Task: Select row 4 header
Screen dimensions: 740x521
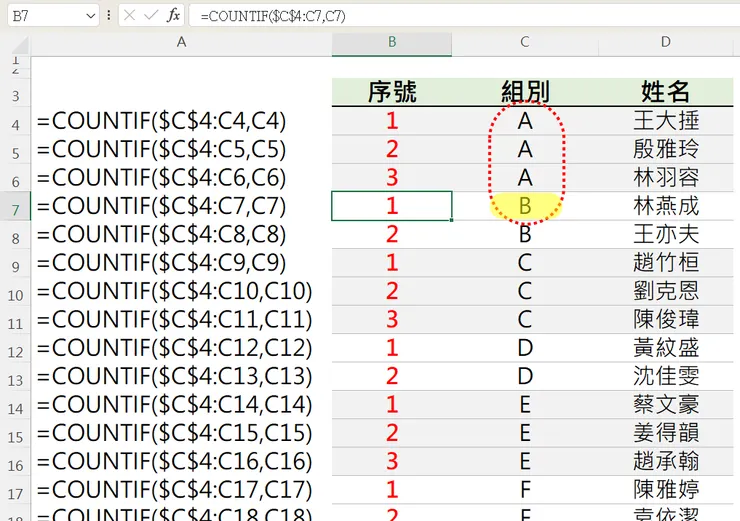Action: click(16, 121)
